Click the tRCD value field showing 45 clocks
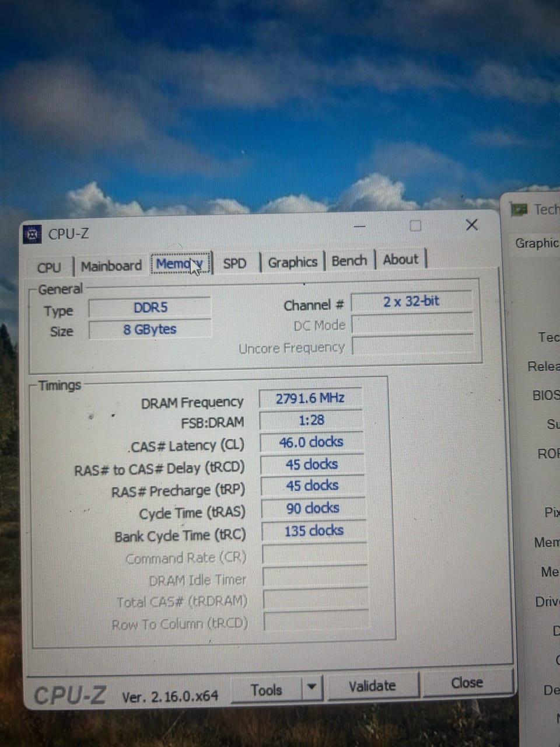 coord(312,465)
